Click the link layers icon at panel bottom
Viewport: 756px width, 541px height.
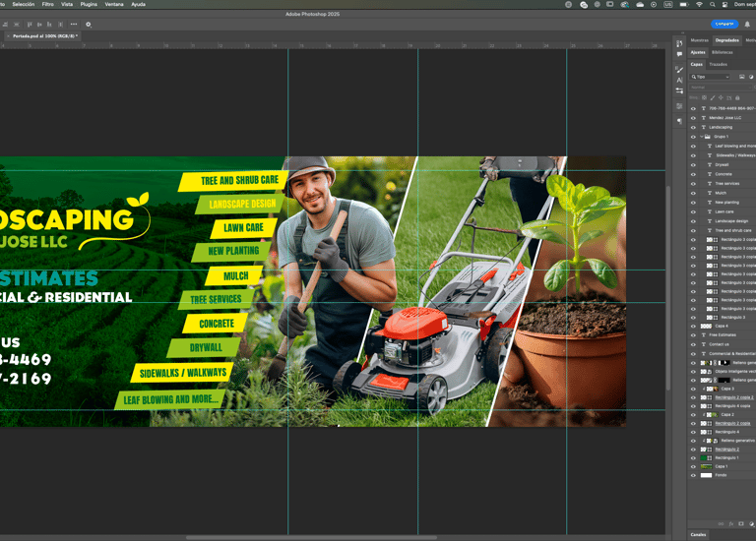click(x=721, y=523)
